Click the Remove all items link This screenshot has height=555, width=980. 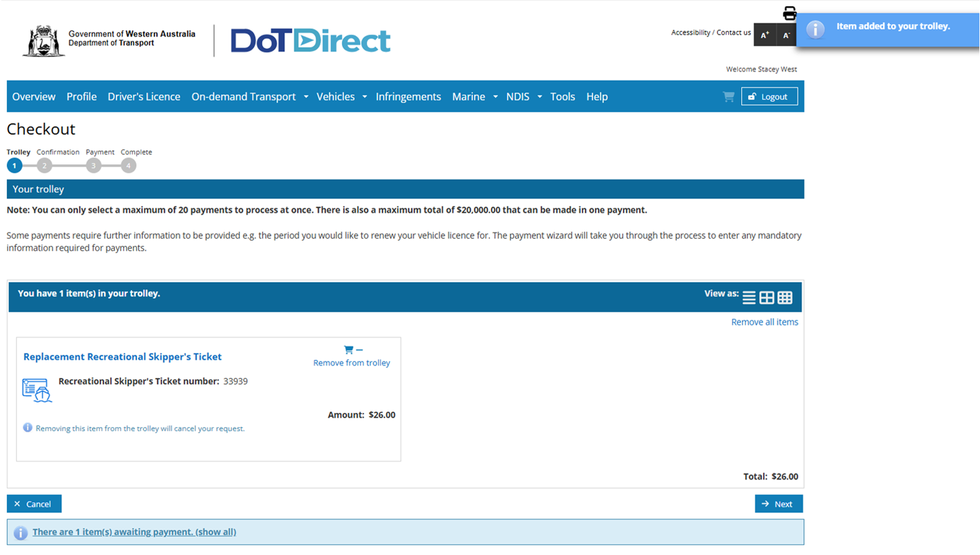764,322
